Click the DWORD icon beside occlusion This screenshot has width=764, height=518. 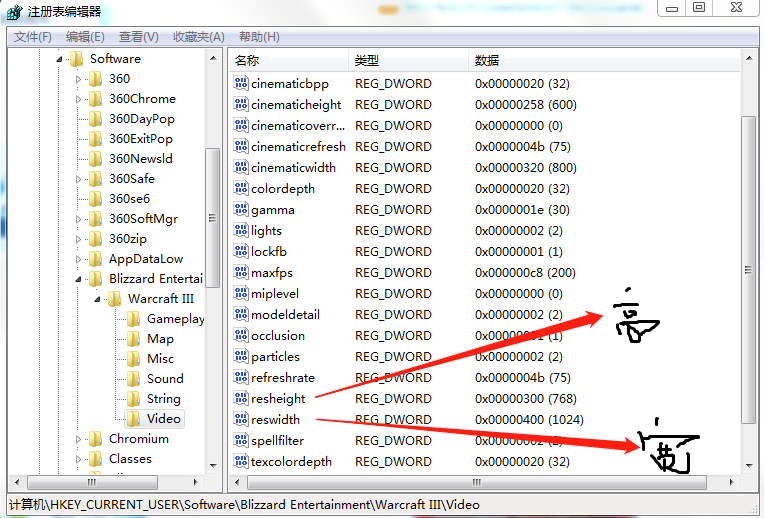coord(241,335)
